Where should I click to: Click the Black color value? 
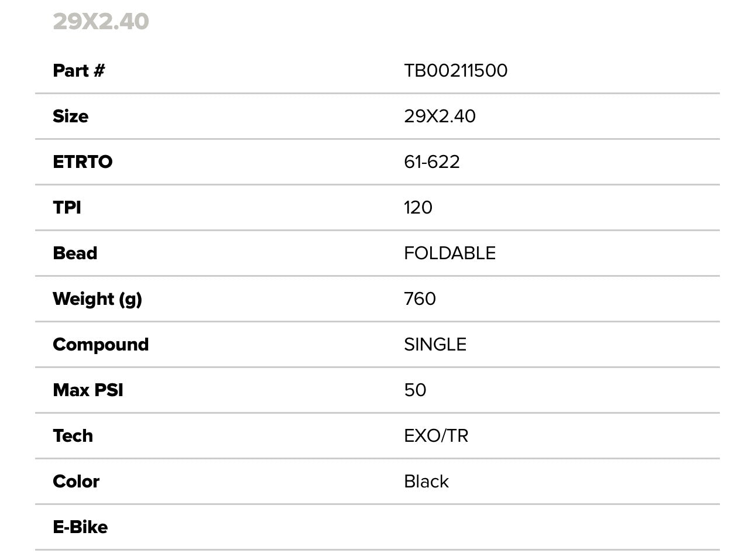click(x=426, y=482)
